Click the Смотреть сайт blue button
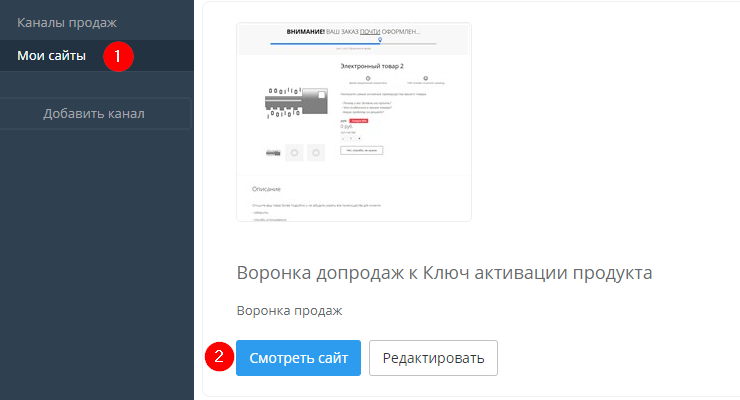Viewport: 740px width, 400px height. click(x=298, y=357)
